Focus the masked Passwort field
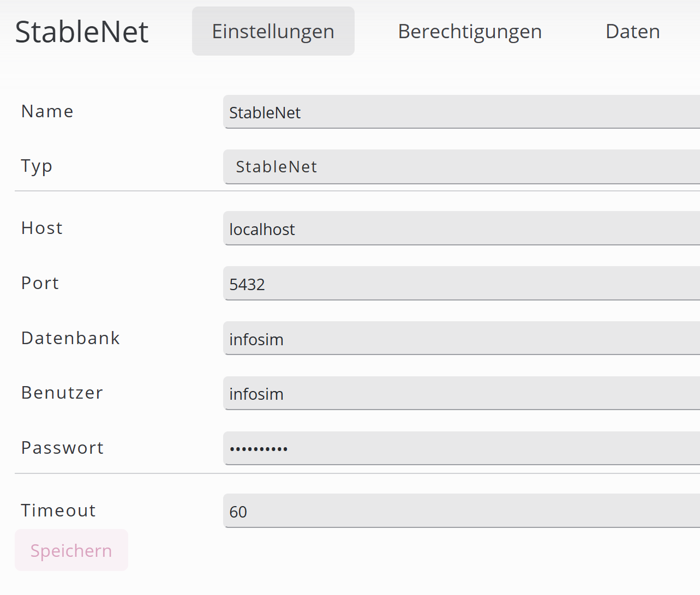Screen dimensions: 700x595 pos(462,449)
